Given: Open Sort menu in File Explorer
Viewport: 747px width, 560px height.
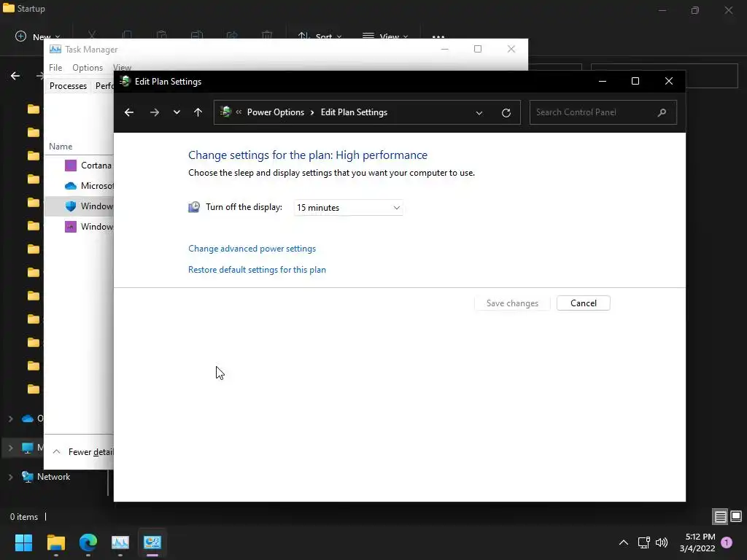Looking at the screenshot, I should (x=320, y=36).
